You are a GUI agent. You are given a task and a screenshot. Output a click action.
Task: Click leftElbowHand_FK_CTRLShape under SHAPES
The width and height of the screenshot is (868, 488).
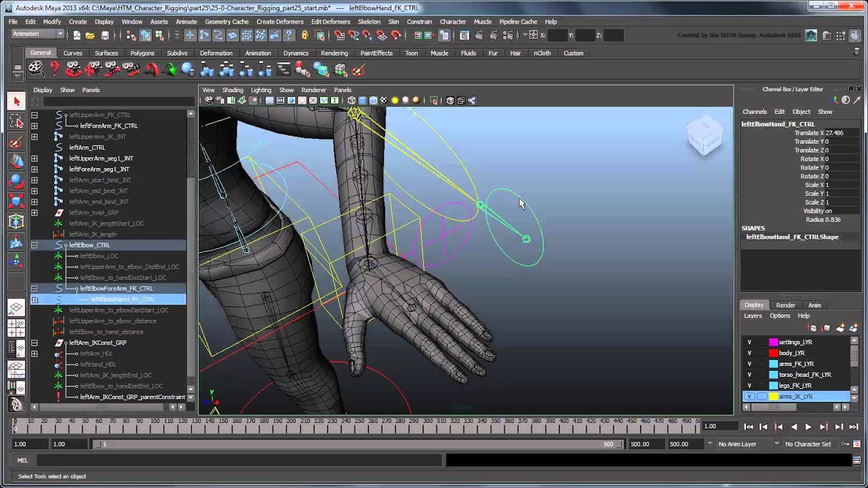792,237
